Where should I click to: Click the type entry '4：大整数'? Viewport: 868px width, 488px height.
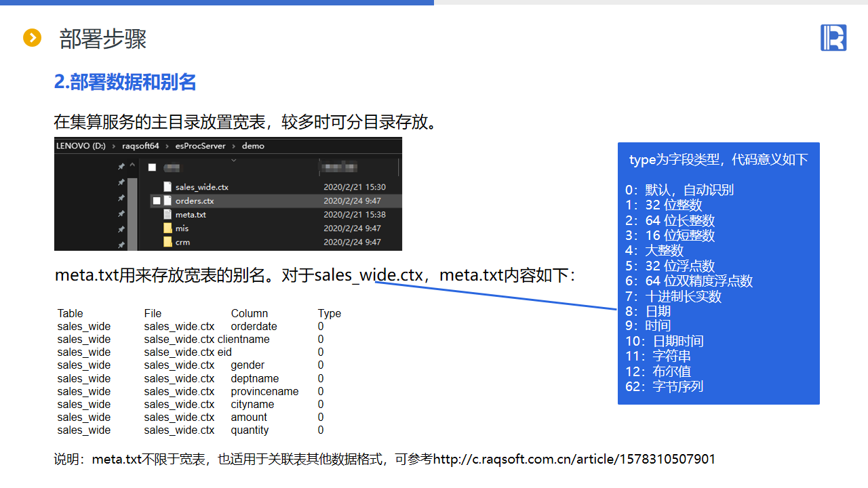(x=654, y=250)
